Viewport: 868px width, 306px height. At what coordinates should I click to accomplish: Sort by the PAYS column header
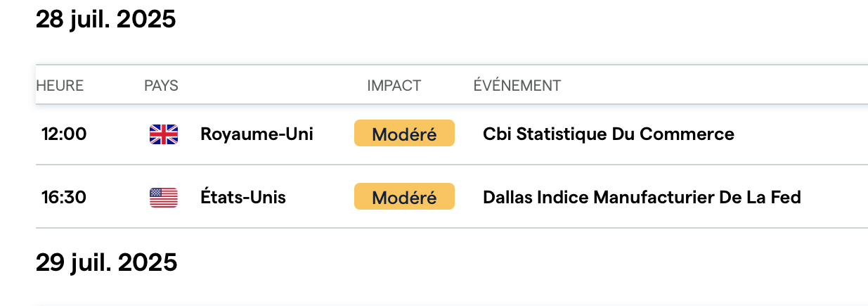coord(161,86)
